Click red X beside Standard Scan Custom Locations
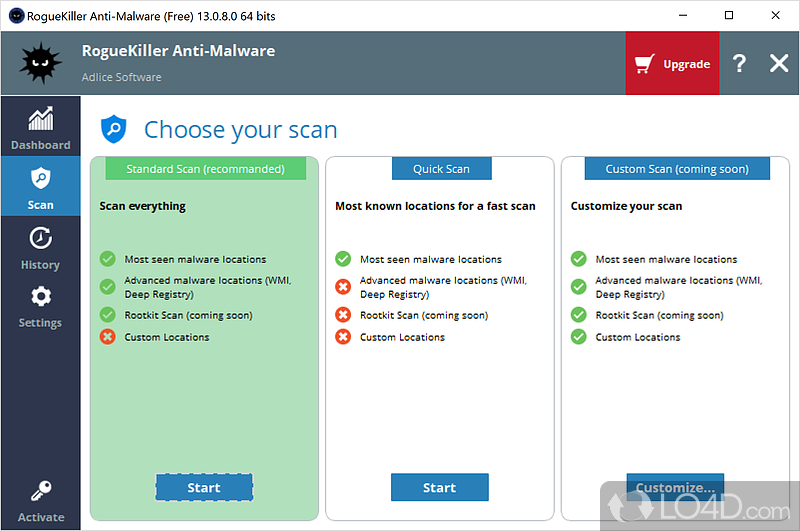 pyautogui.click(x=108, y=337)
